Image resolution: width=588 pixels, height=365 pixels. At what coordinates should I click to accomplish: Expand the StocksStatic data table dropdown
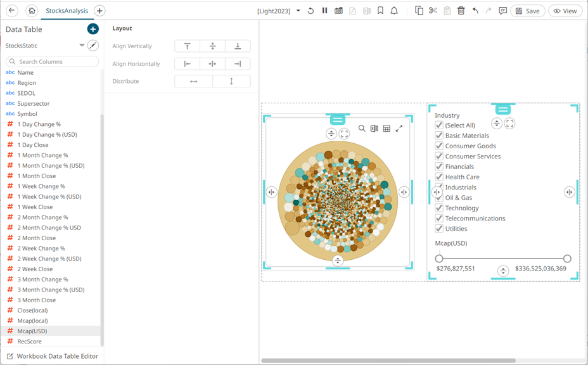click(x=82, y=46)
